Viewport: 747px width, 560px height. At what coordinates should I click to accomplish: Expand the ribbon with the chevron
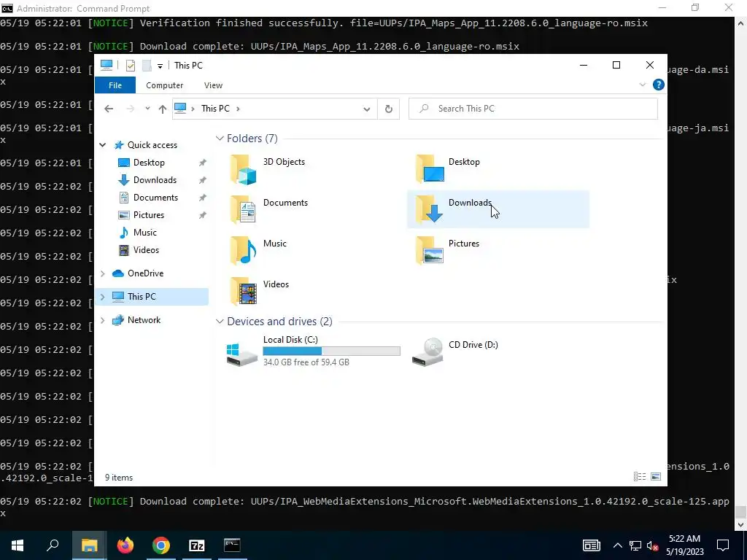(x=642, y=85)
